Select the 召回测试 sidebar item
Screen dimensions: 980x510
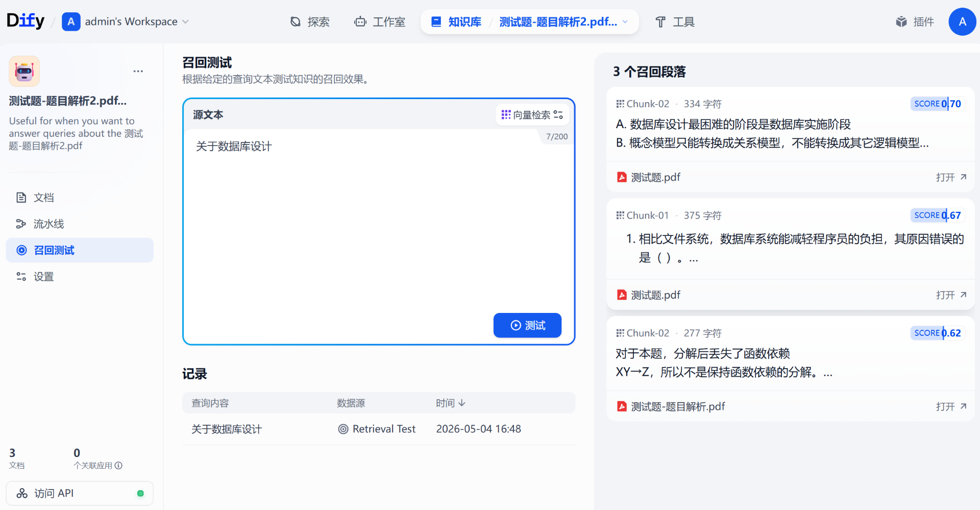point(80,250)
